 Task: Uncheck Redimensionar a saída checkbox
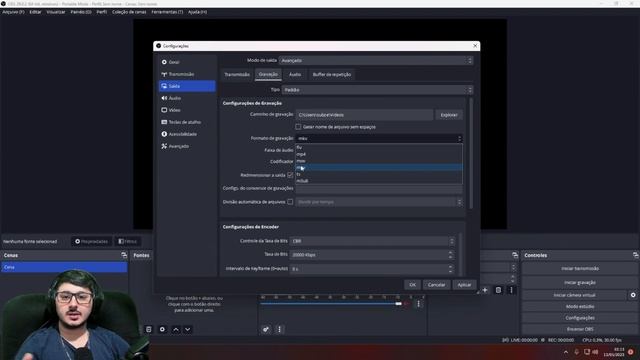(290, 175)
